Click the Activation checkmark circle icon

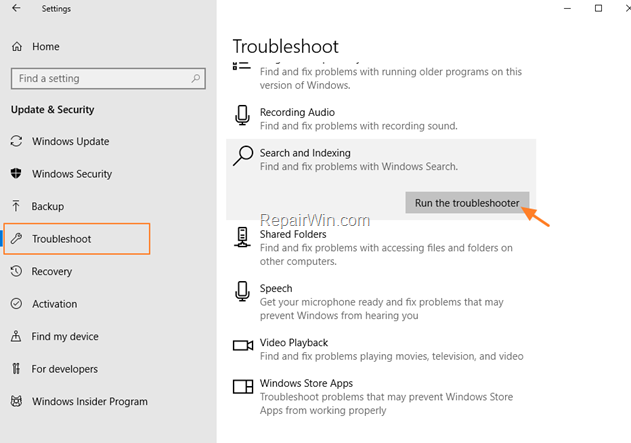tap(16, 303)
